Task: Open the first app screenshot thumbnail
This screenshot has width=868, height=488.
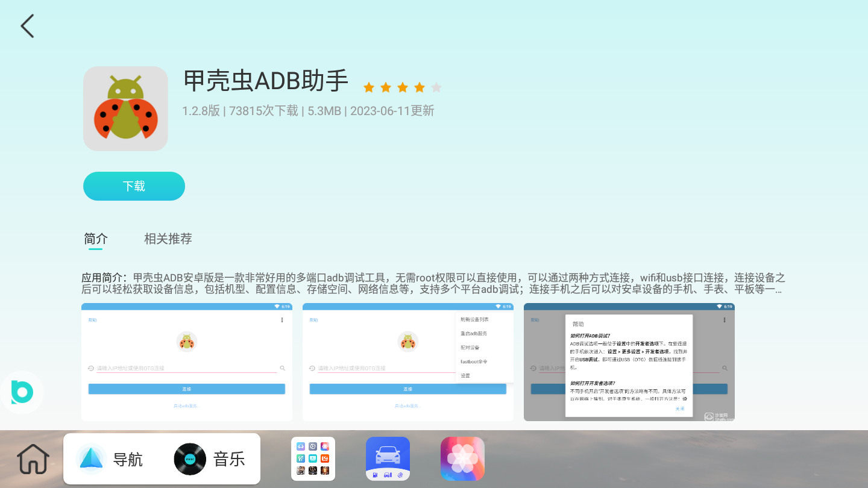Action: click(187, 362)
